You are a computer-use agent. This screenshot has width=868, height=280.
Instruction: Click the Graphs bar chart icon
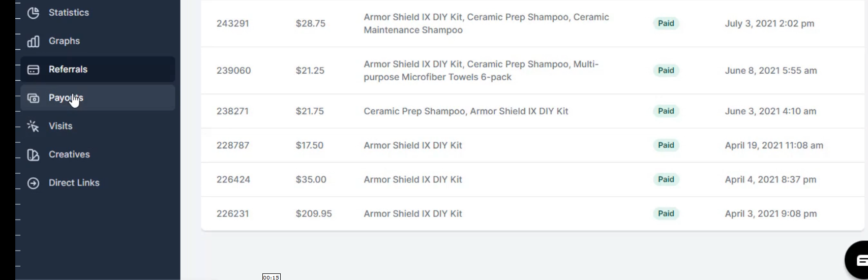(33, 41)
